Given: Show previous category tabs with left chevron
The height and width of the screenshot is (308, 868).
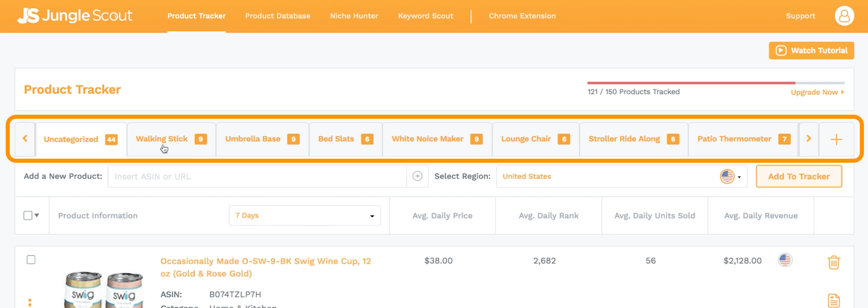Looking at the screenshot, I should coord(25,139).
